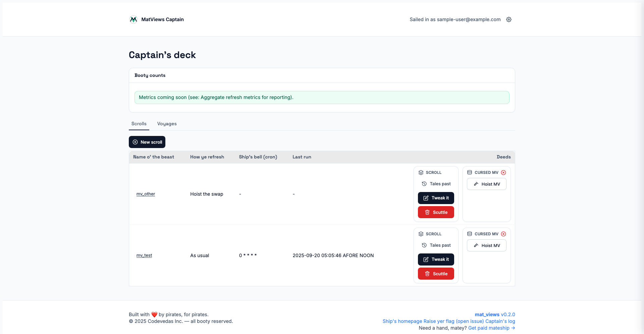Click the red X icon on mv_test's Cursed MV

pyautogui.click(x=503, y=234)
